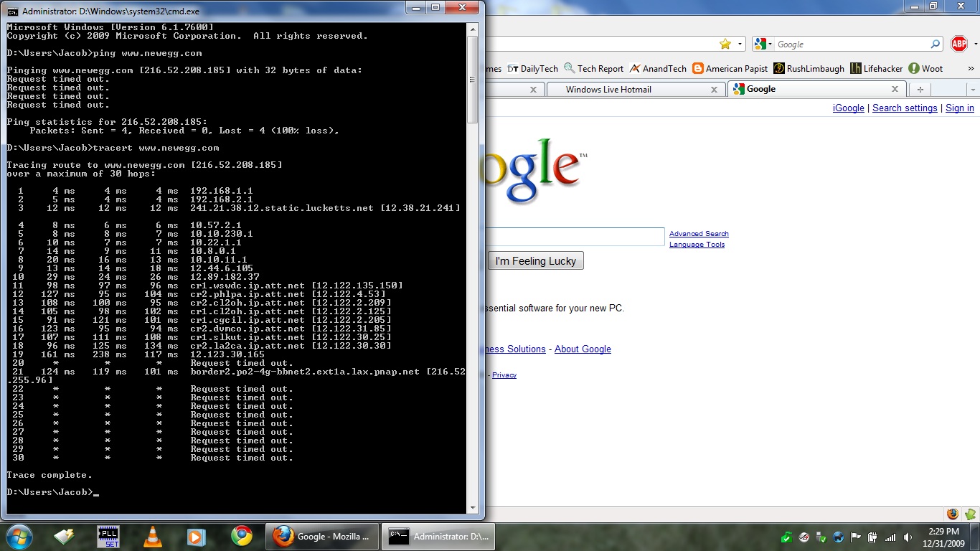Open the Windows Start menu

19,537
